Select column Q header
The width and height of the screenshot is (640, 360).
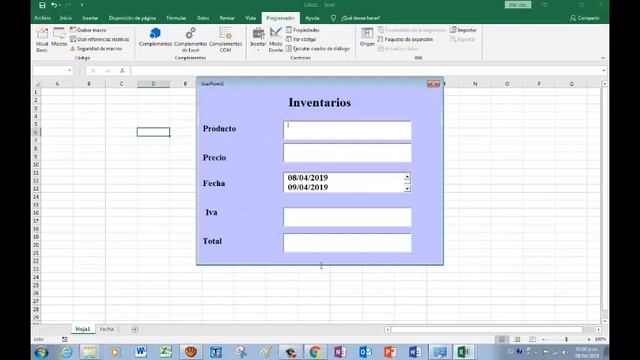pyautogui.click(x=571, y=84)
